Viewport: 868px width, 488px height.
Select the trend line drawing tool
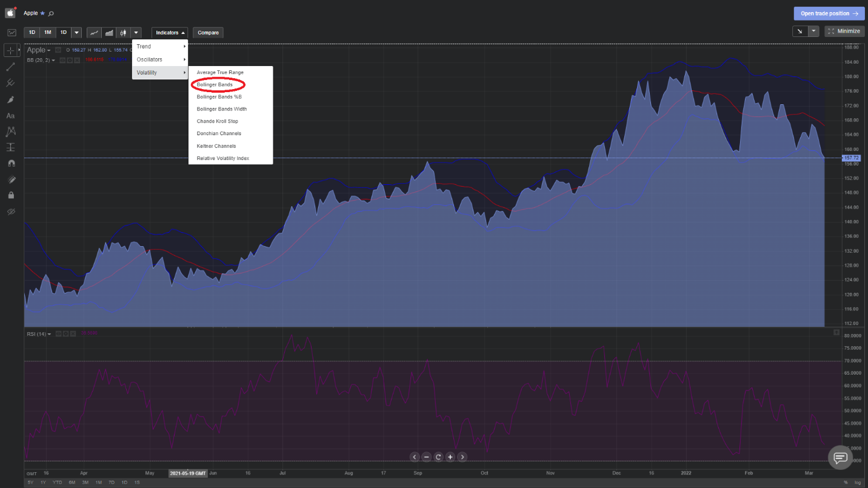(10, 67)
